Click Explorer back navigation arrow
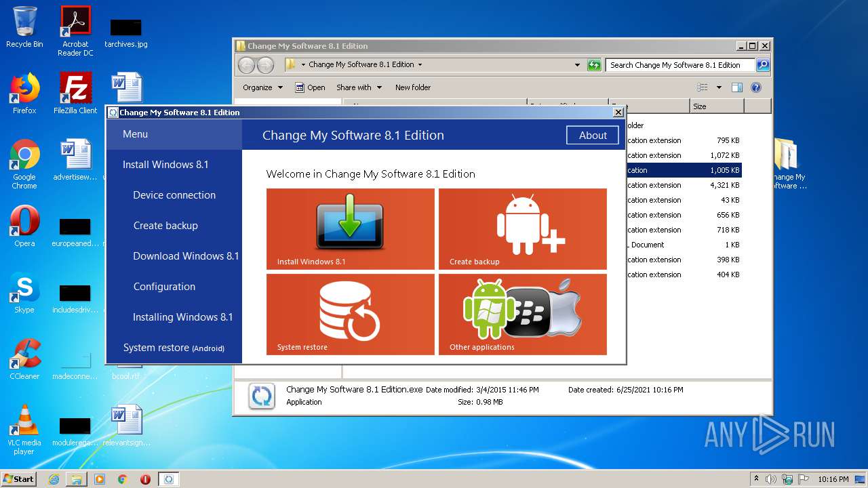 click(x=247, y=65)
